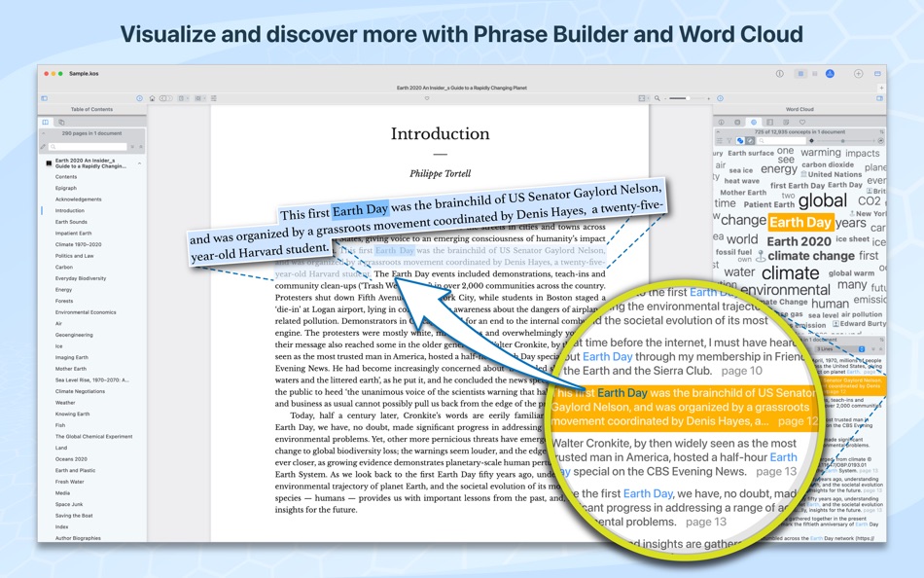Collapse the '725 of 12,935 concepts' header

pyautogui.click(x=718, y=132)
